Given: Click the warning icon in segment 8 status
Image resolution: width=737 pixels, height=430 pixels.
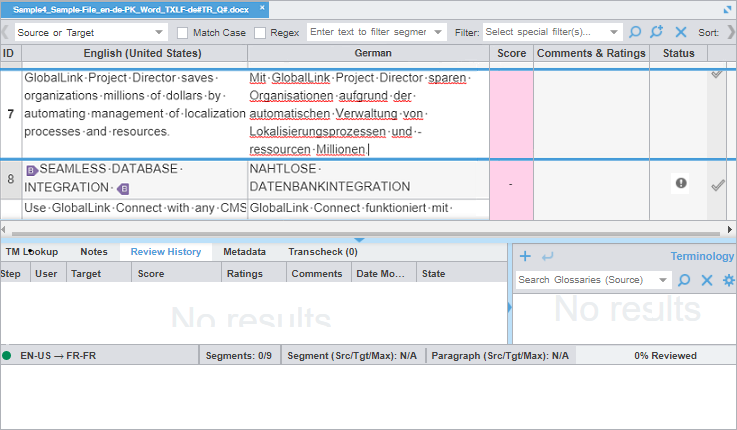Looking at the screenshot, I should point(681,183).
